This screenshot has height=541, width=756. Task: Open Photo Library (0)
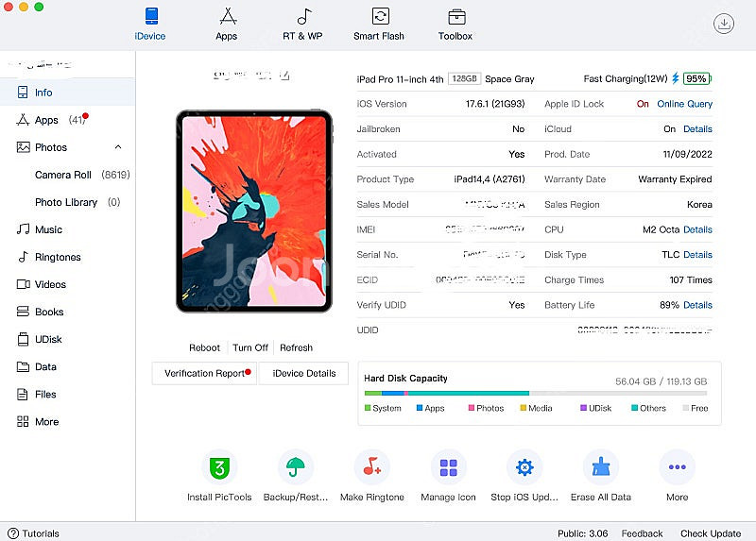[x=77, y=202]
